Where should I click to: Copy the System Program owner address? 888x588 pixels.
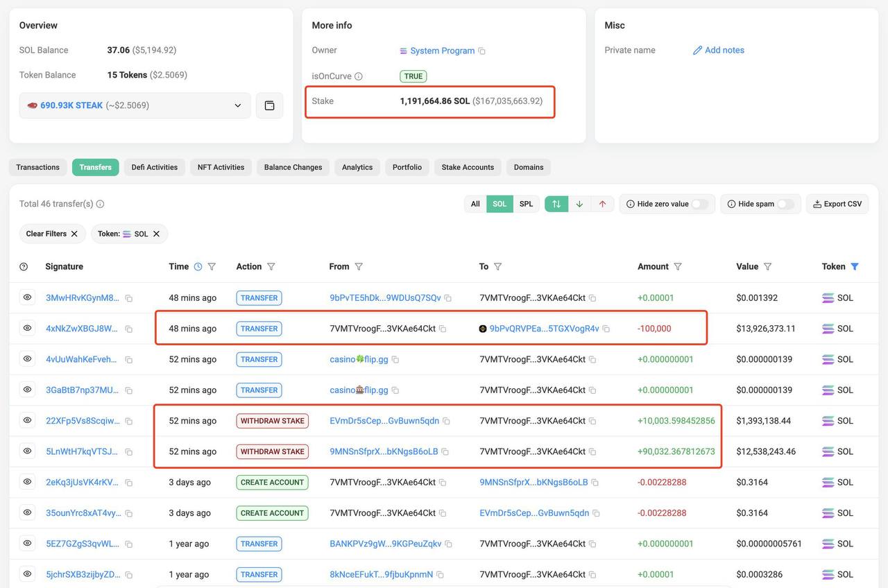coord(482,51)
